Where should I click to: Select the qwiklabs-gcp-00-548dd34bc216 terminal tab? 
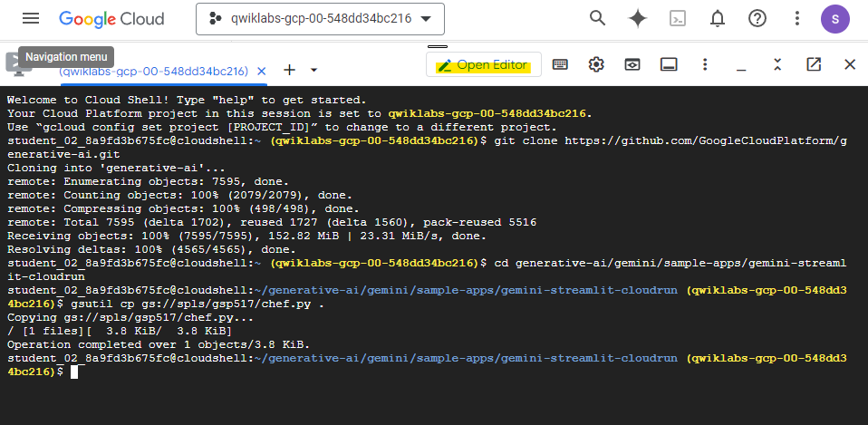(x=154, y=72)
